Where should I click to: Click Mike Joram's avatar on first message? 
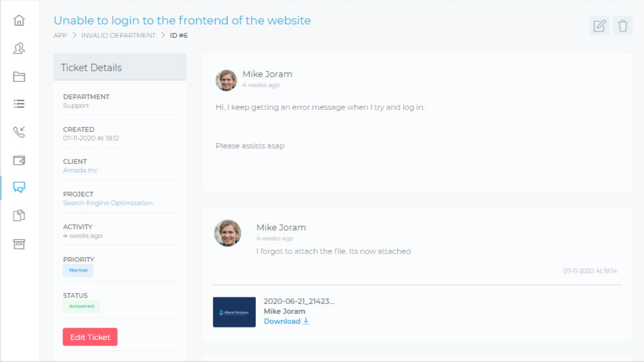(x=226, y=80)
